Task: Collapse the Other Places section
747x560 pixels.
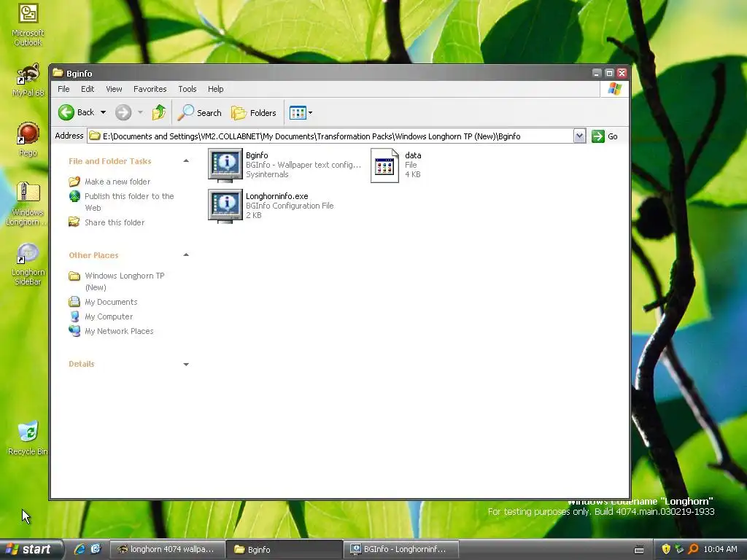Action: tap(186, 254)
